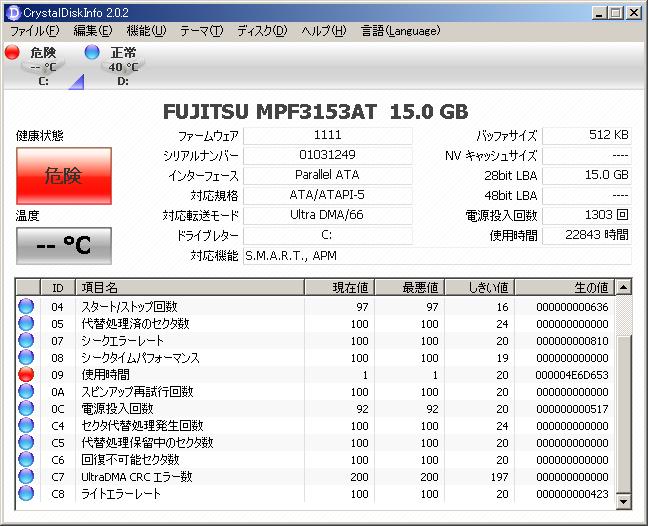Click the red status icon for ID 09

[x=26, y=374]
